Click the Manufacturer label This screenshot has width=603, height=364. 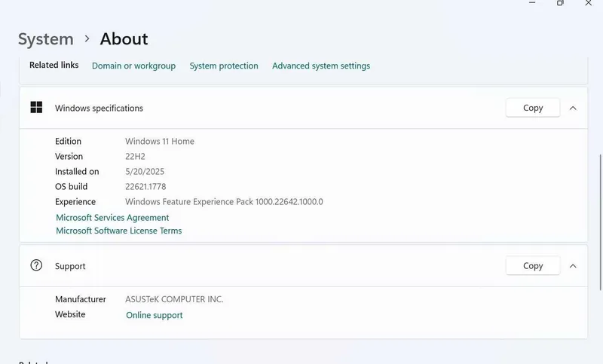(x=81, y=299)
